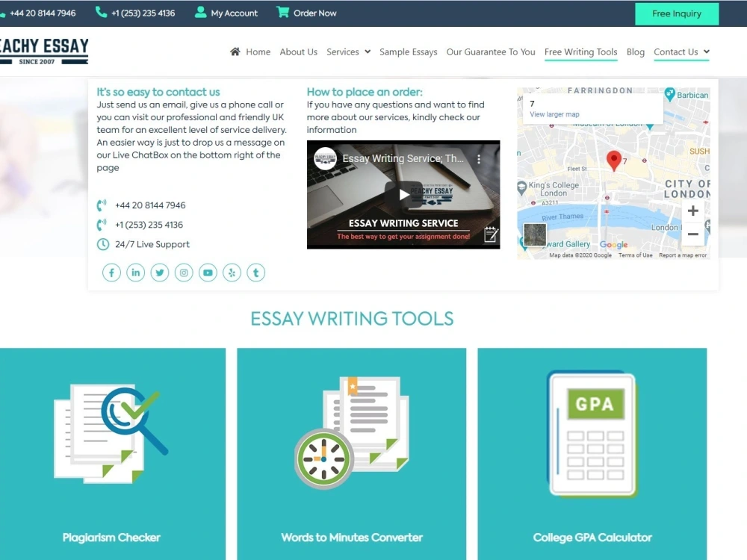Image resolution: width=747 pixels, height=560 pixels.
Task: Expand the Contact Us dropdown arrow
Action: 707,52
